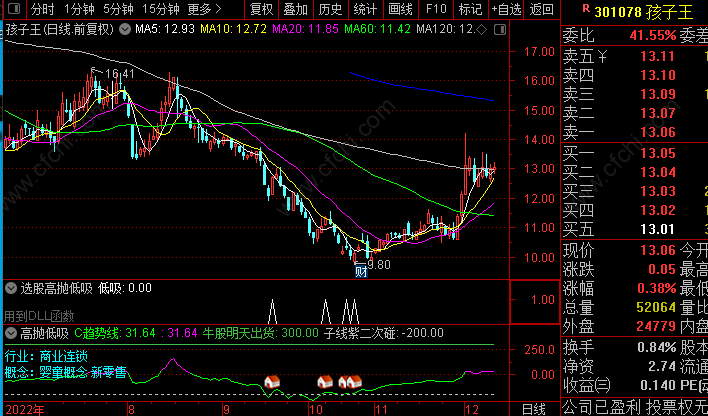The width and height of the screenshot is (708, 416).
Task: Click the 外盘 24779 value
Action: point(656,326)
